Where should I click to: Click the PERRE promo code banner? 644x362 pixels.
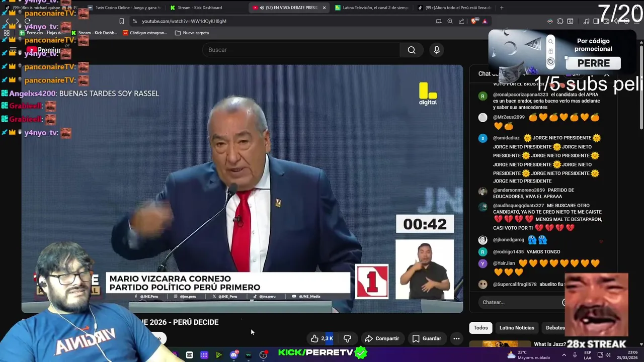(x=593, y=63)
